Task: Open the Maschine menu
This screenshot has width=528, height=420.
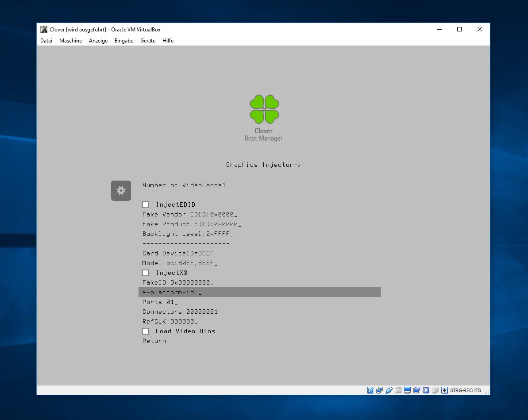Action: point(71,40)
